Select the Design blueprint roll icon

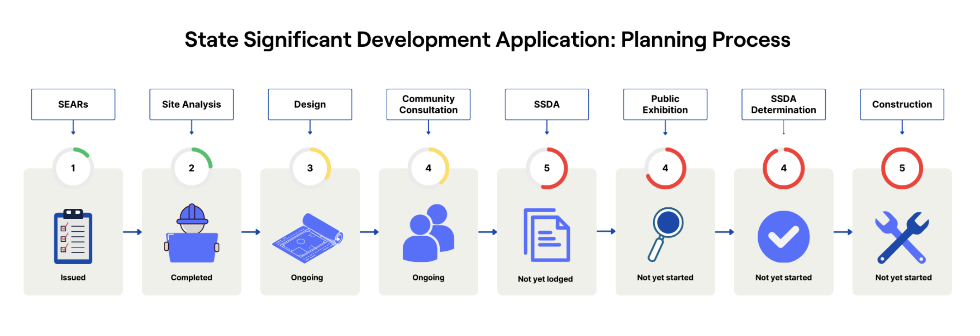(x=308, y=238)
